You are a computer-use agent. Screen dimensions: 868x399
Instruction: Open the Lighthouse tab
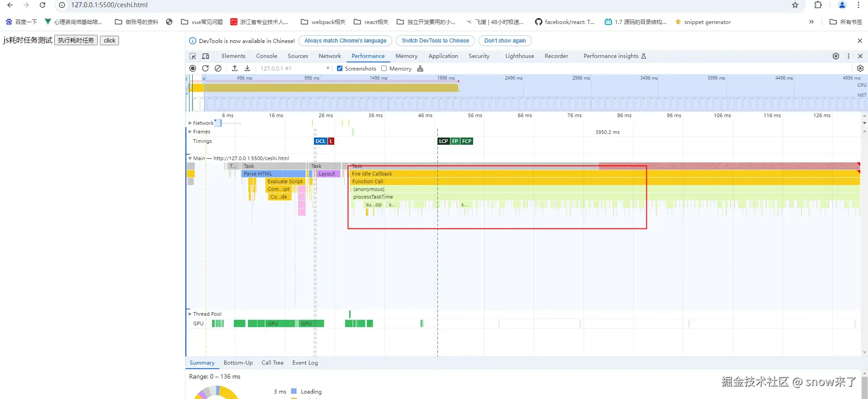click(x=519, y=56)
